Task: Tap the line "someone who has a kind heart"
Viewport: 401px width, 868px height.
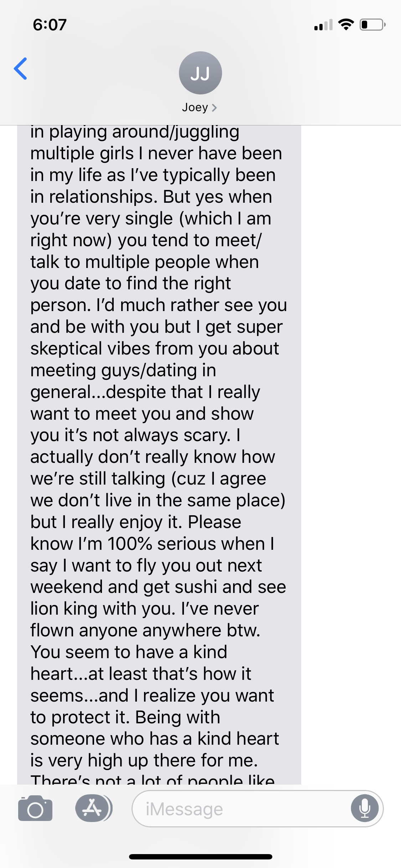Action: [155, 739]
